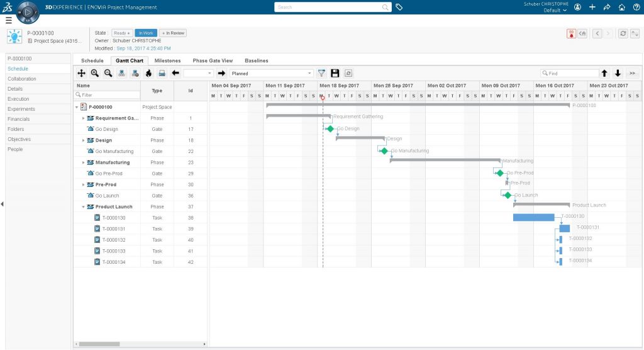Open help question mark icon
Screen dimensions: 644x350
click(636, 7)
